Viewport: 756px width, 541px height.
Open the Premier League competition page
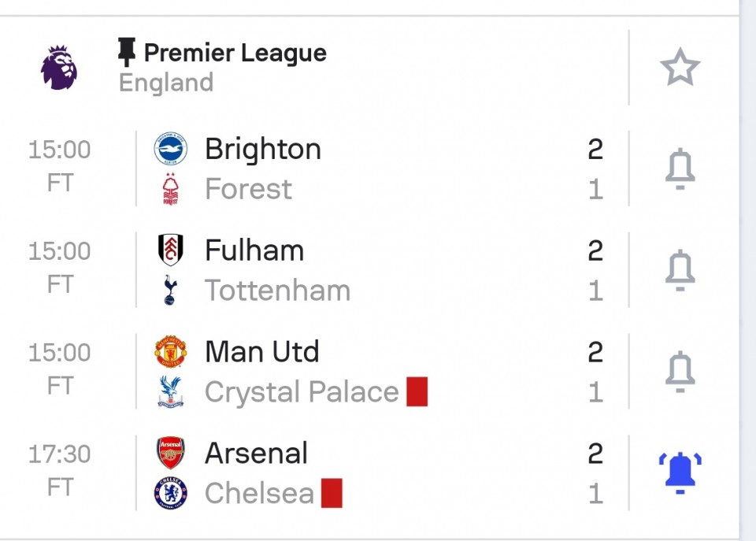235,53
